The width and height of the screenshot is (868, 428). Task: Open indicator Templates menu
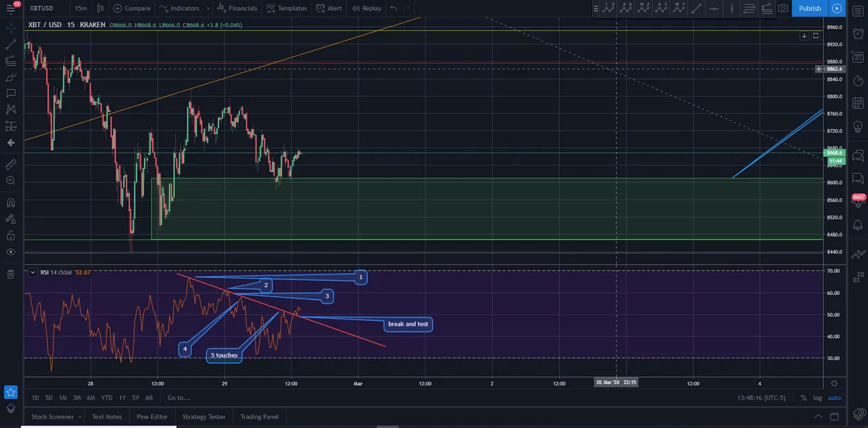coord(287,8)
